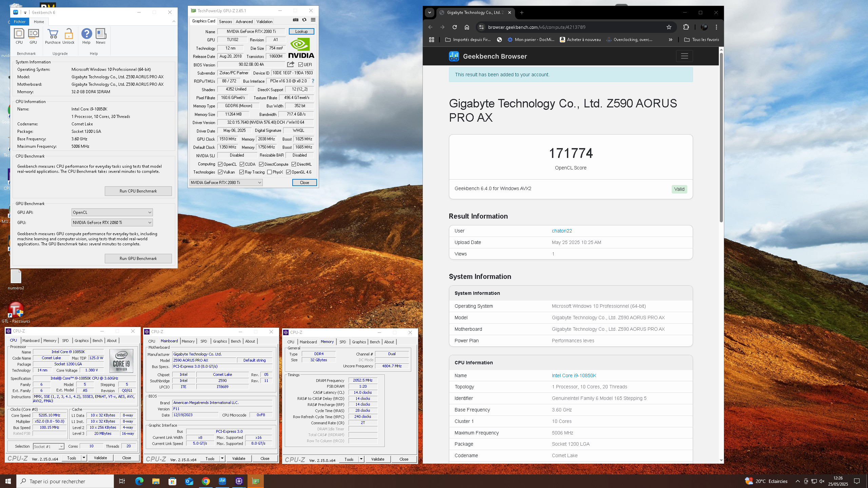Open the Geekbench Browser hamburger menu
The height and width of the screenshot is (488, 868).
click(x=684, y=56)
